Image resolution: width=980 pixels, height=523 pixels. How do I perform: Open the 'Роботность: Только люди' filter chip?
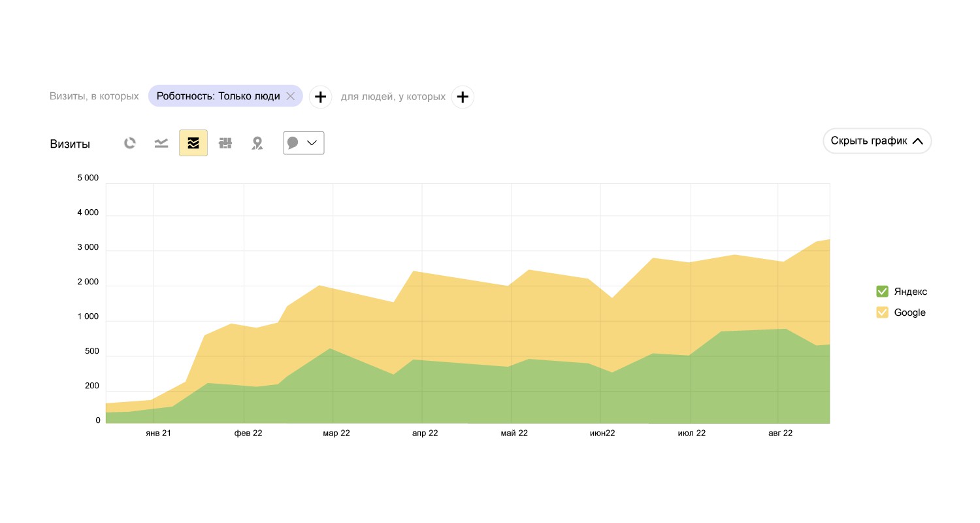click(x=218, y=97)
